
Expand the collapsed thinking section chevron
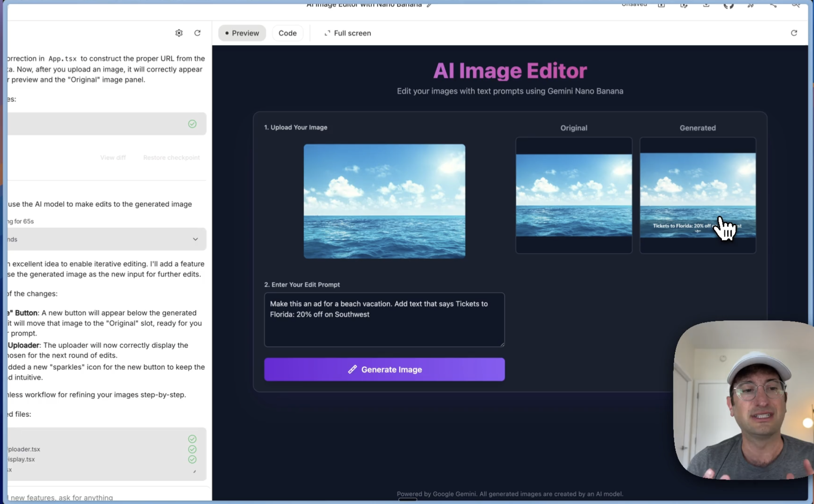click(195, 239)
